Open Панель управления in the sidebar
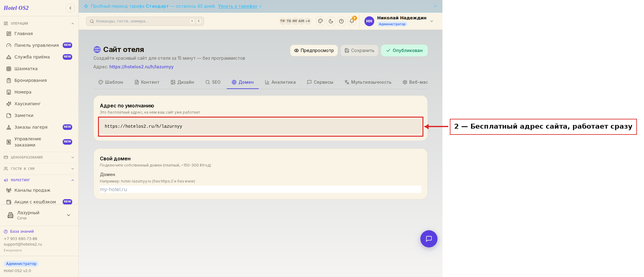Image resolution: width=644 pixels, height=277 pixels. 39,45
